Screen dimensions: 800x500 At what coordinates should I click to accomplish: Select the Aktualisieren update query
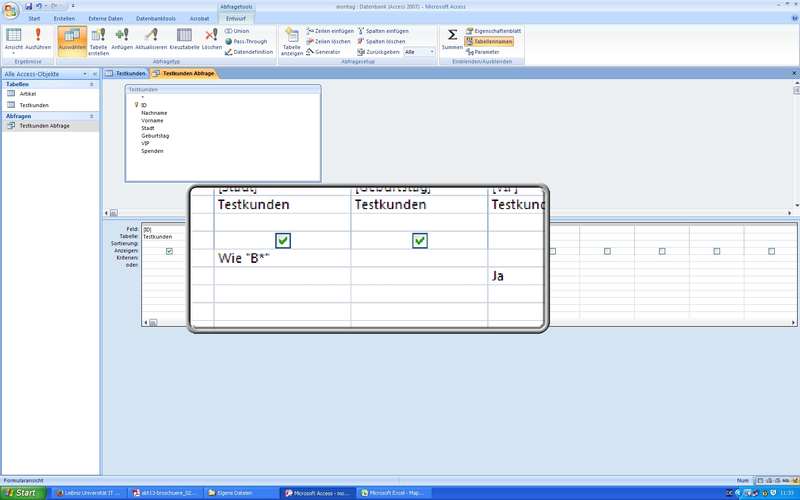pos(151,40)
